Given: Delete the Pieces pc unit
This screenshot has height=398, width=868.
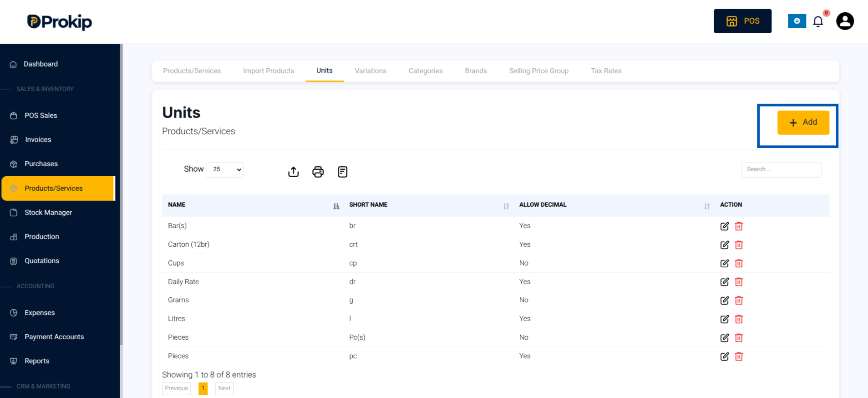Looking at the screenshot, I should click(739, 357).
